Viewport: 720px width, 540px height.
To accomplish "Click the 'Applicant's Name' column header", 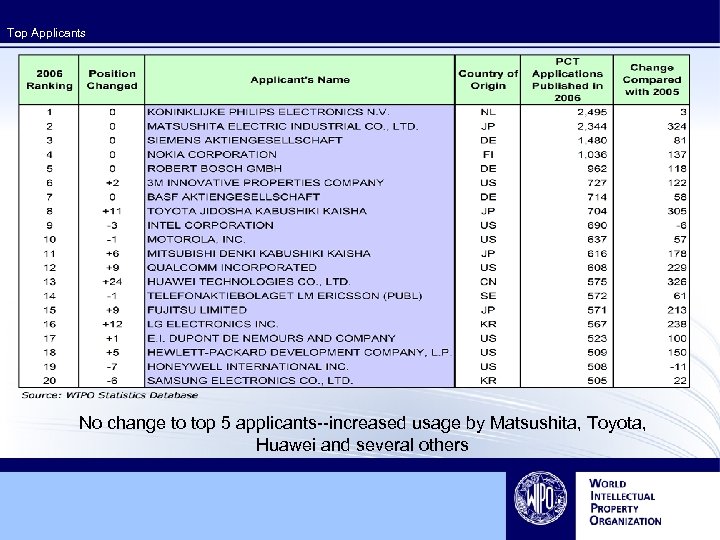I will point(300,80).
